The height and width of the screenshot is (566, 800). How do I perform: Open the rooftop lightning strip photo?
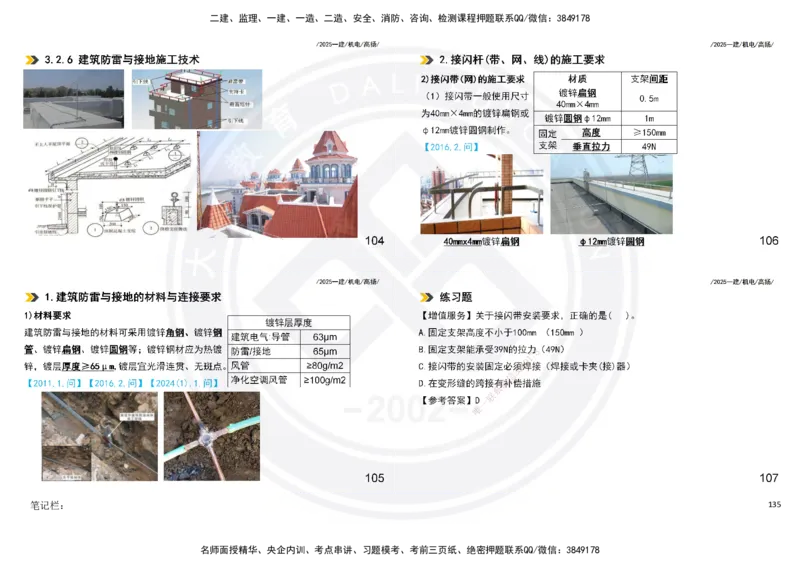(73, 99)
